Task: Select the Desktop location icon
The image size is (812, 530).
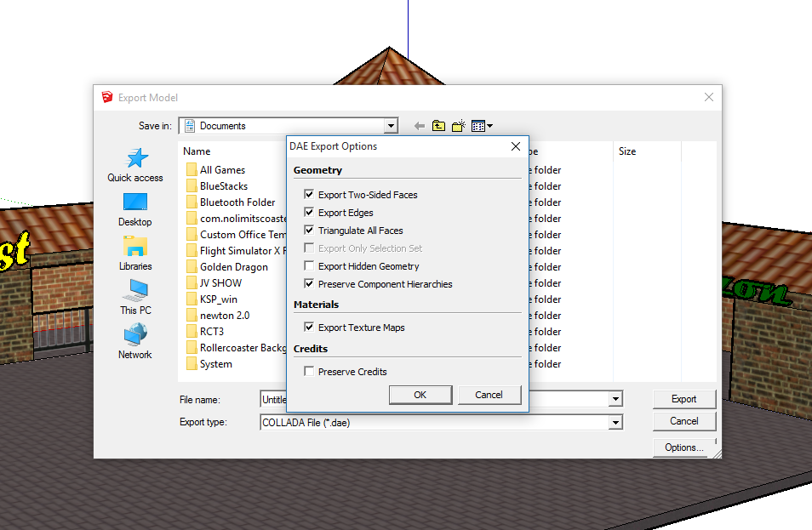Action: 135,202
